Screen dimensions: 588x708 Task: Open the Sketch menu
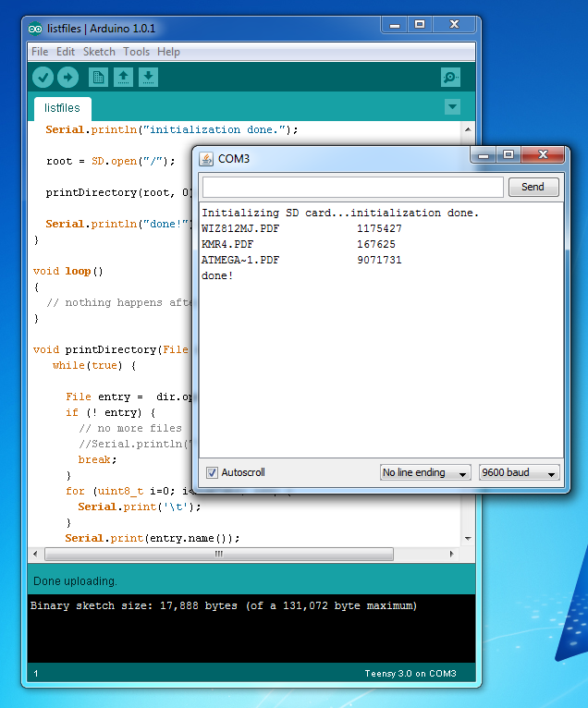point(99,52)
